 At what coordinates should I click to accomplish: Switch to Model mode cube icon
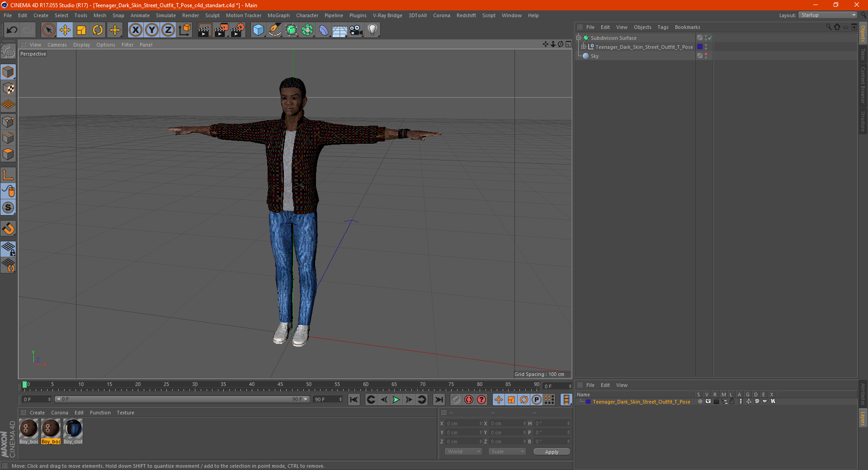8,72
